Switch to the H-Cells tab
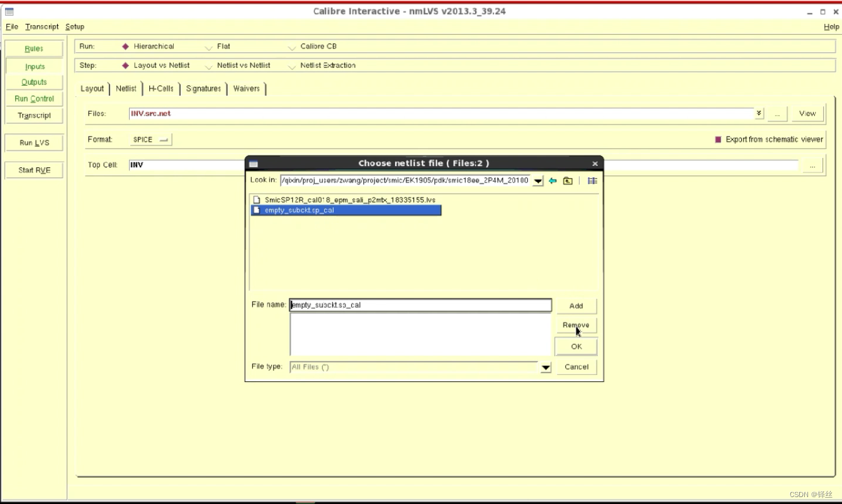 click(161, 89)
